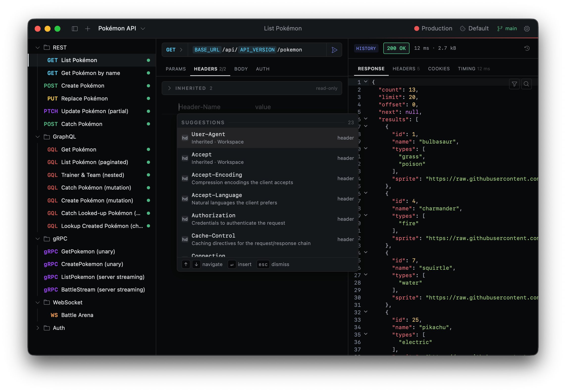Expand the Auth folder chevron
Image resolution: width=566 pixels, height=392 pixels.
[x=38, y=328]
